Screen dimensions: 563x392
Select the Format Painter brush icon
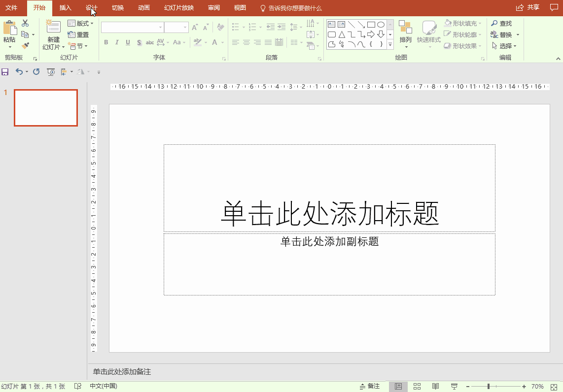click(25, 45)
